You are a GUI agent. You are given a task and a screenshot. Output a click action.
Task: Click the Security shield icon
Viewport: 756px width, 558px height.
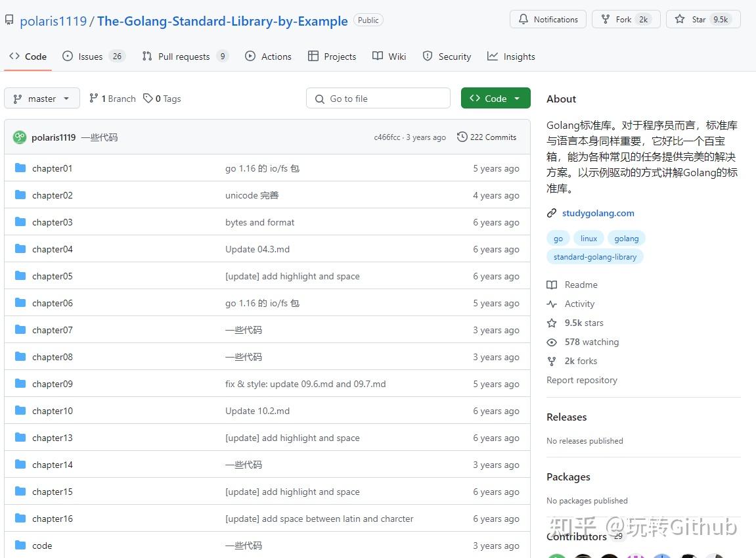428,57
